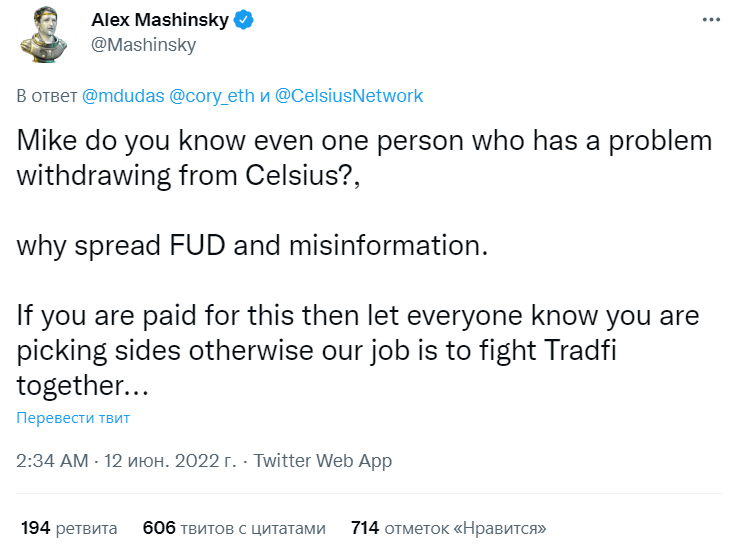Click the blue verified badge
The image size is (735, 557).
point(244,20)
